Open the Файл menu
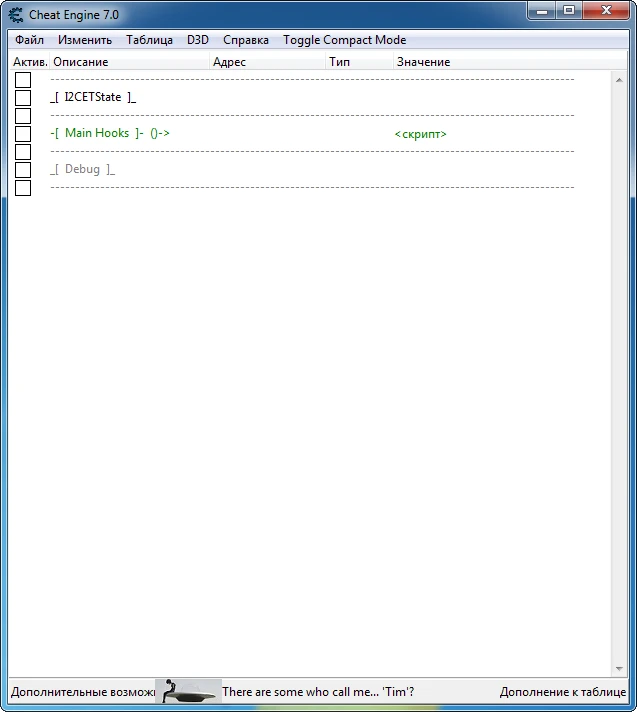Image resolution: width=637 pixels, height=712 pixels. pyautogui.click(x=29, y=40)
